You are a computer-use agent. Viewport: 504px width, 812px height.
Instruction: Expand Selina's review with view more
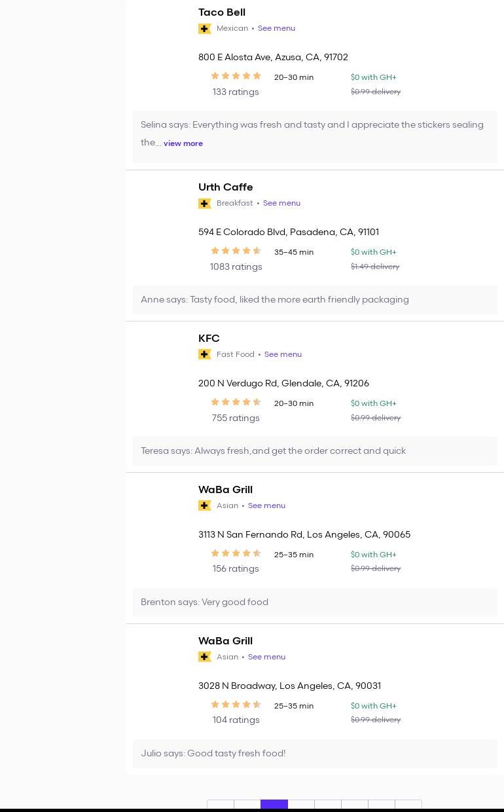pos(183,143)
